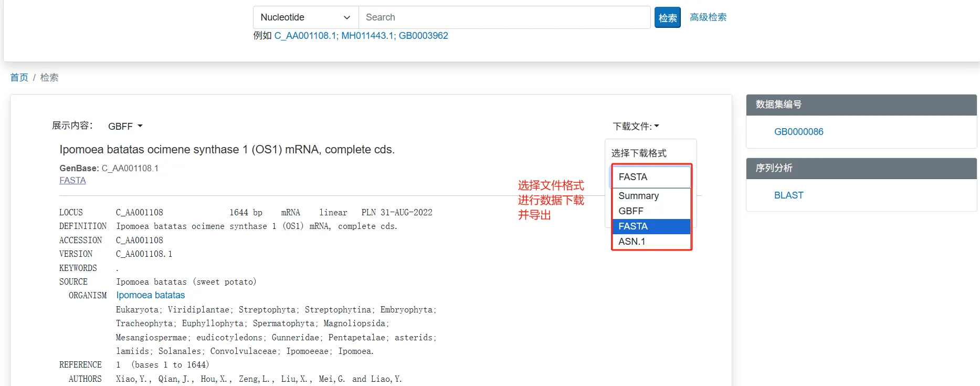
Task: Open example accession MH011443.1 link
Action: [x=367, y=36]
